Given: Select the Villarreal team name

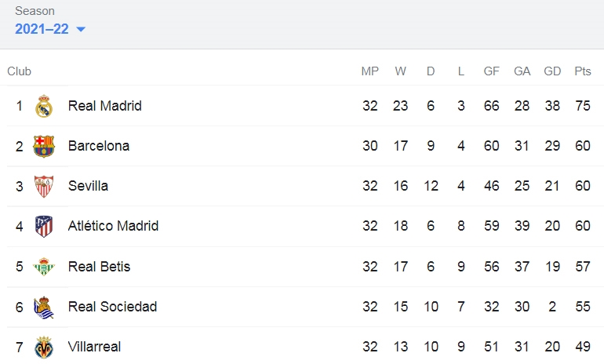Looking at the screenshot, I should tap(94, 347).
